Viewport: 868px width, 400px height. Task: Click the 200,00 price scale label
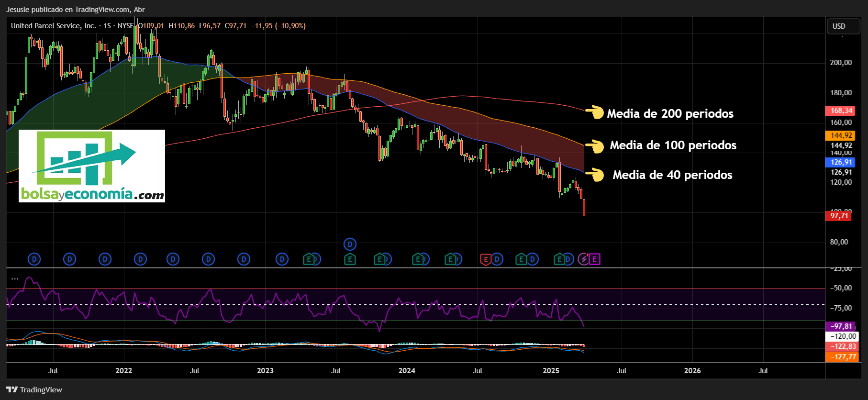pyautogui.click(x=841, y=63)
